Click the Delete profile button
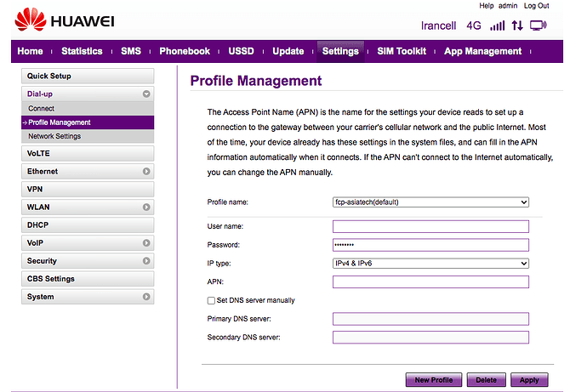Image resolution: width=587 pixels, height=392 pixels. tap(486, 380)
